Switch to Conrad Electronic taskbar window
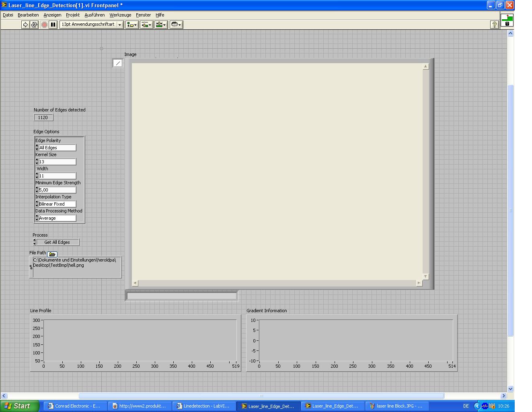This screenshot has height=412, width=532. [75, 406]
